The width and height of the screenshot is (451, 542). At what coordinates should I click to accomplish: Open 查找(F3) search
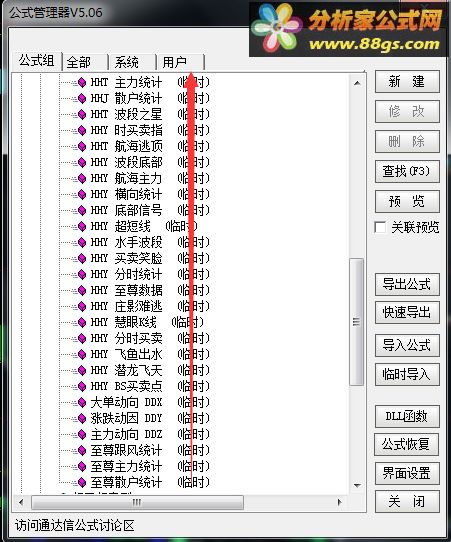pos(407,171)
